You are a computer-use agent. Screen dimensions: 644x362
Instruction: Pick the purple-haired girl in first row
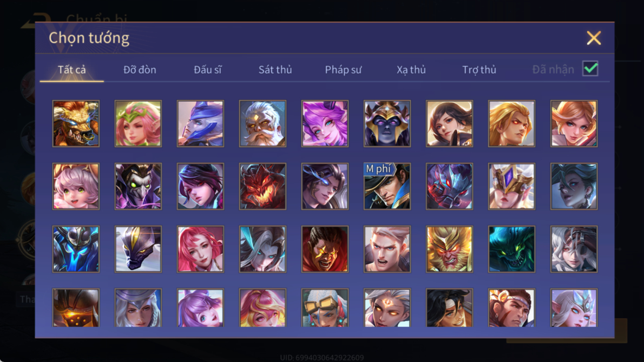pos(325,123)
